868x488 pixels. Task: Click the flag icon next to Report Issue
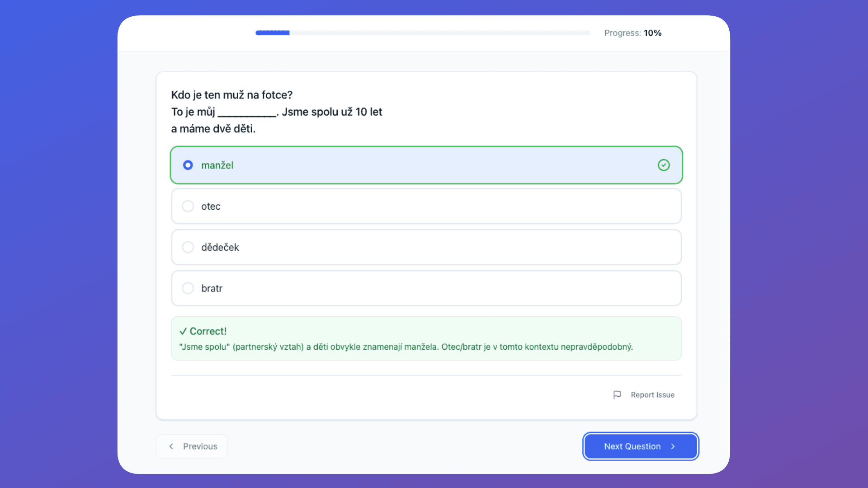(x=617, y=394)
